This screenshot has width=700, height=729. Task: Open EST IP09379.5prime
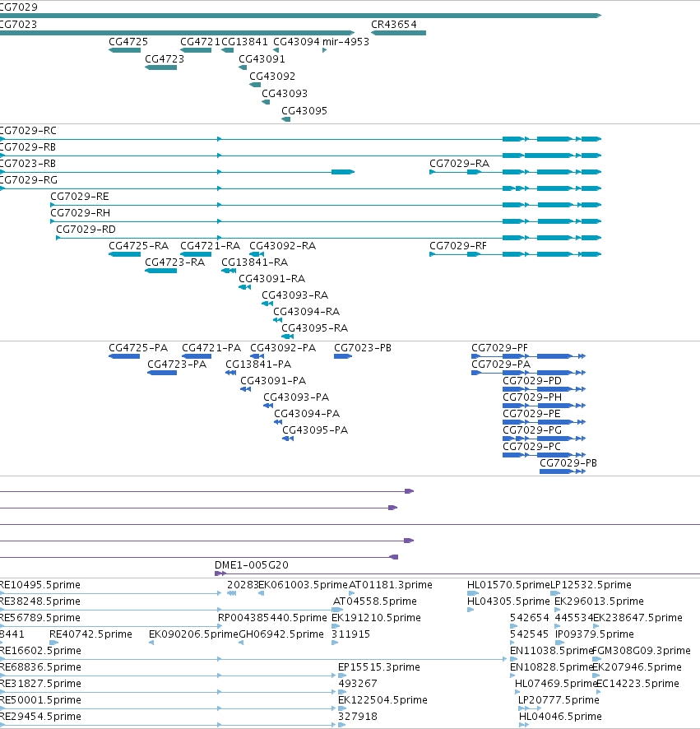point(560,643)
